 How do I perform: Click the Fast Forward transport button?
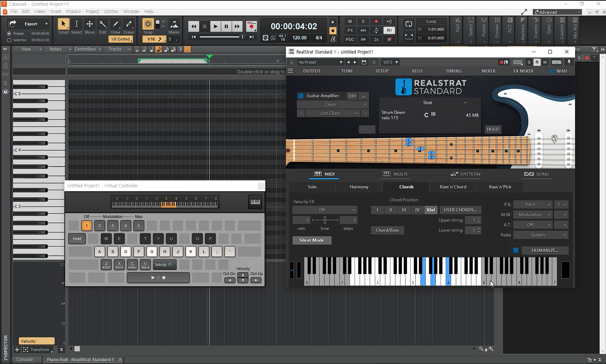point(237,26)
